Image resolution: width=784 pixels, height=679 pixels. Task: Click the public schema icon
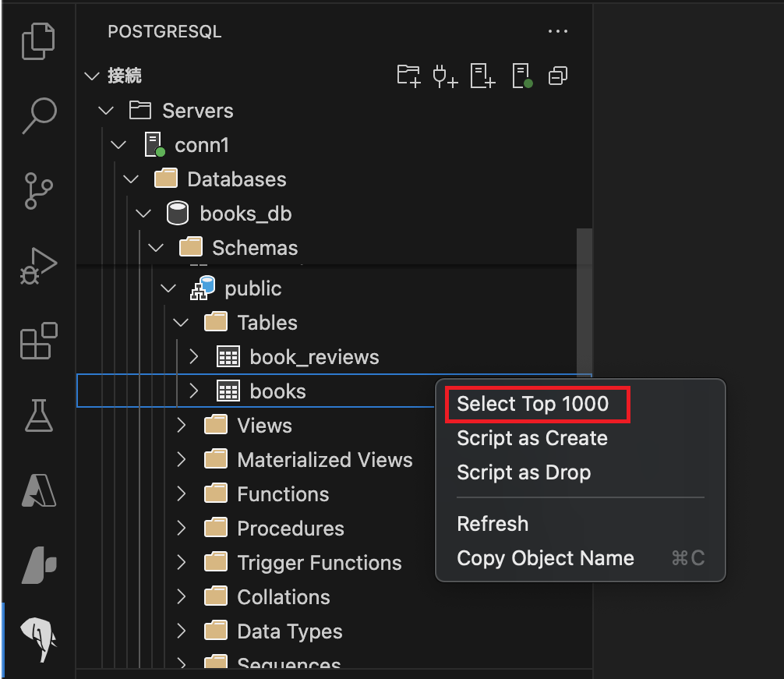(x=202, y=288)
